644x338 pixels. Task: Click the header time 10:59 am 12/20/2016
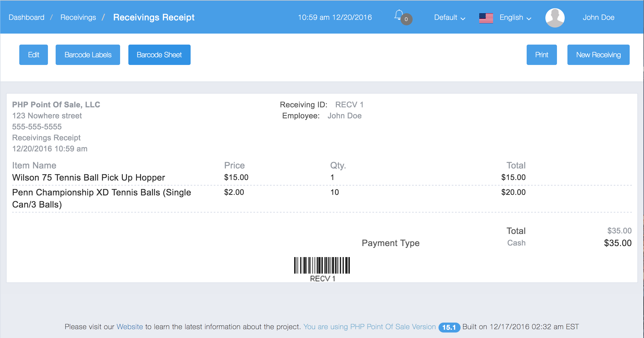pyautogui.click(x=335, y=17)
